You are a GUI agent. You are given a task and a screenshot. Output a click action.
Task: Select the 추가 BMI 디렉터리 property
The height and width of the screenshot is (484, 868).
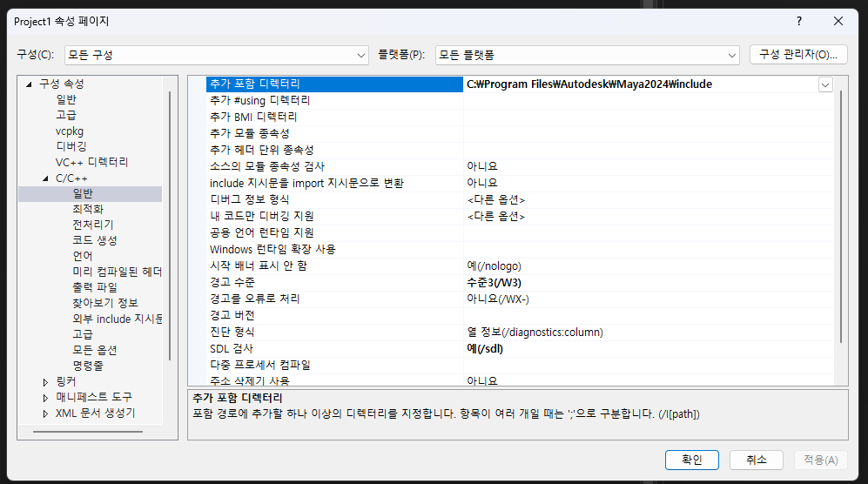(334, 117)
